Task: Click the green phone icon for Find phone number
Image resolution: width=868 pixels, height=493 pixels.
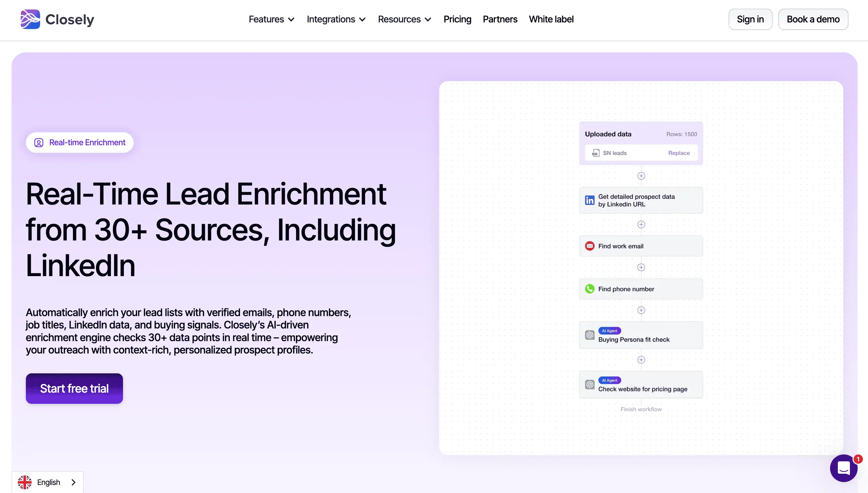Action: pos(589,289)
